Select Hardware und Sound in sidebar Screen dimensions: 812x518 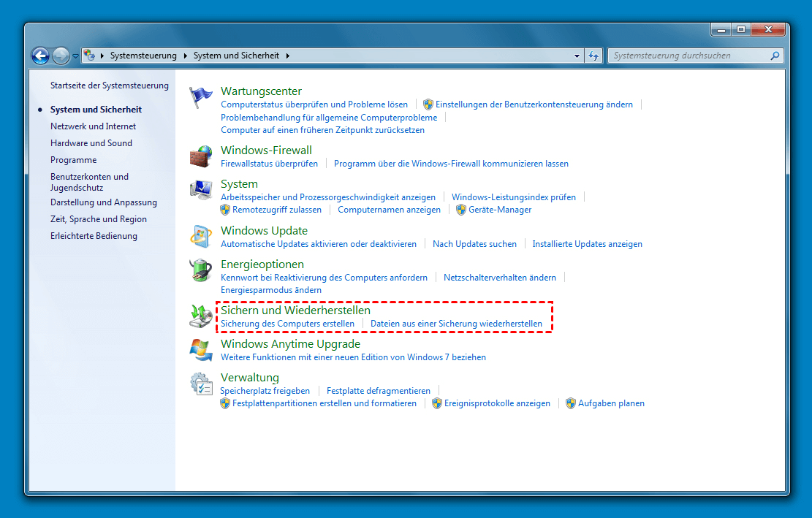pyautogui.click(x=91, y=143)
